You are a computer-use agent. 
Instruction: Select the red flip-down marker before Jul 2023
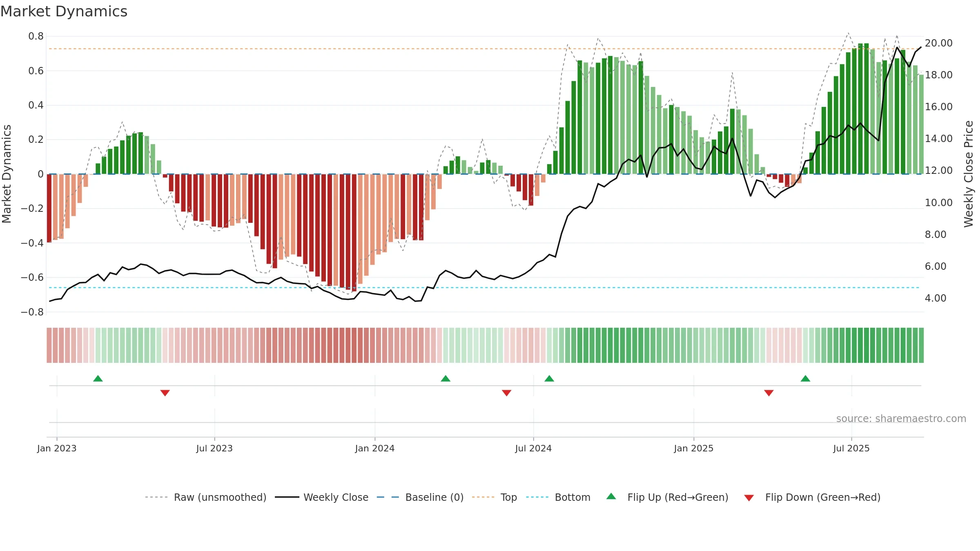(x=165, y=393)
